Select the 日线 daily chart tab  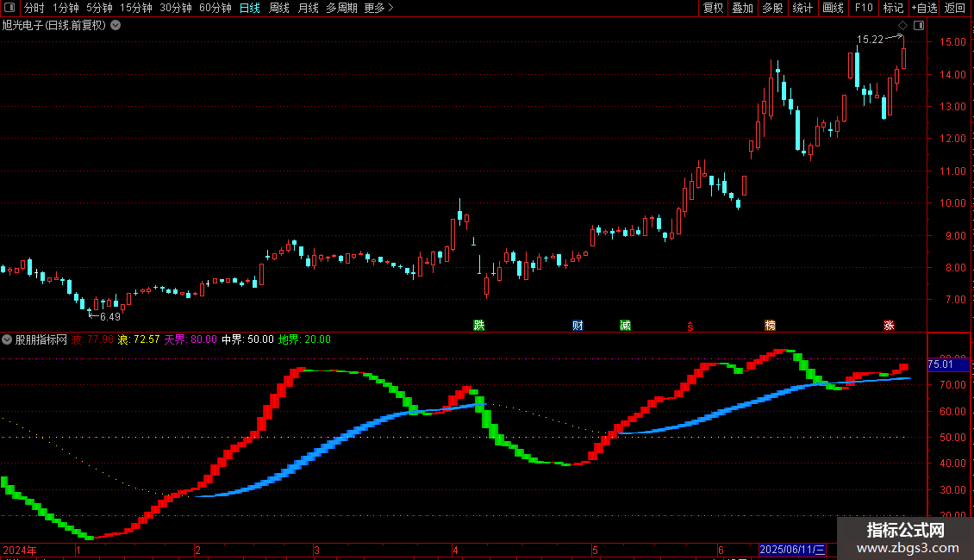[250, 8]
